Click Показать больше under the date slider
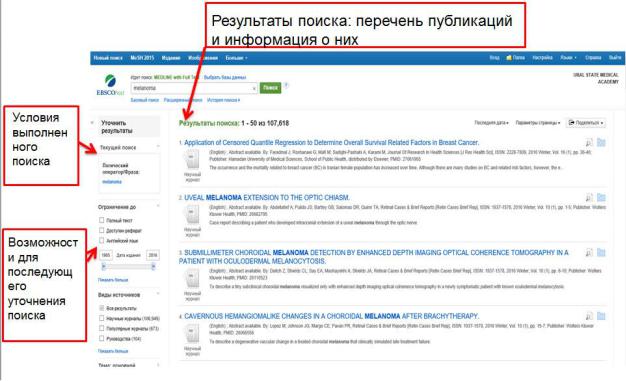626x381 pixels. 113,280
